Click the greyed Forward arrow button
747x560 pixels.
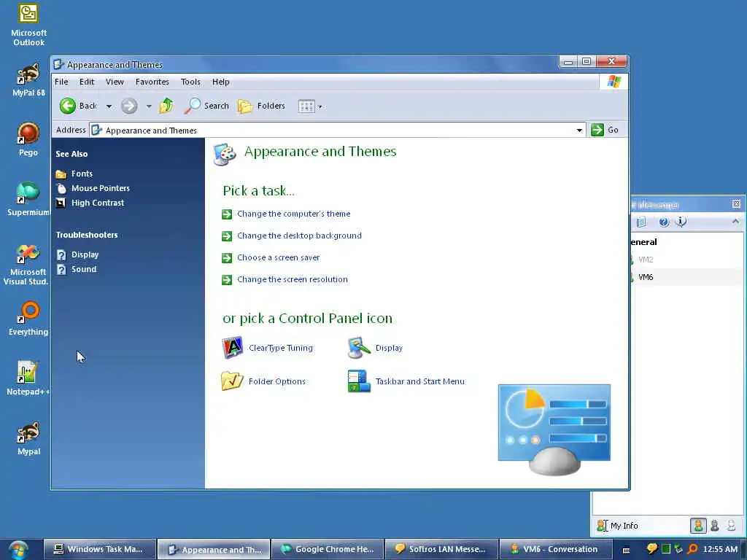point(129,106)
